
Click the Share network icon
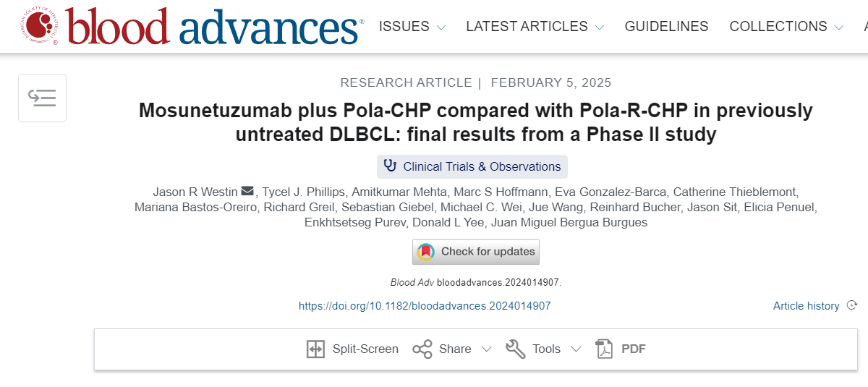pos(422,349)
